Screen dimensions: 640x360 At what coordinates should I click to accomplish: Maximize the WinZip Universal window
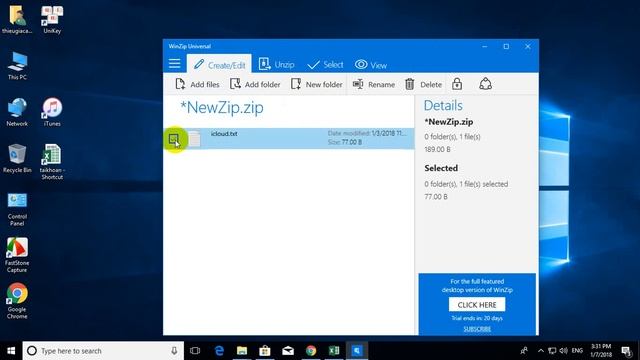tap(506, 47)
